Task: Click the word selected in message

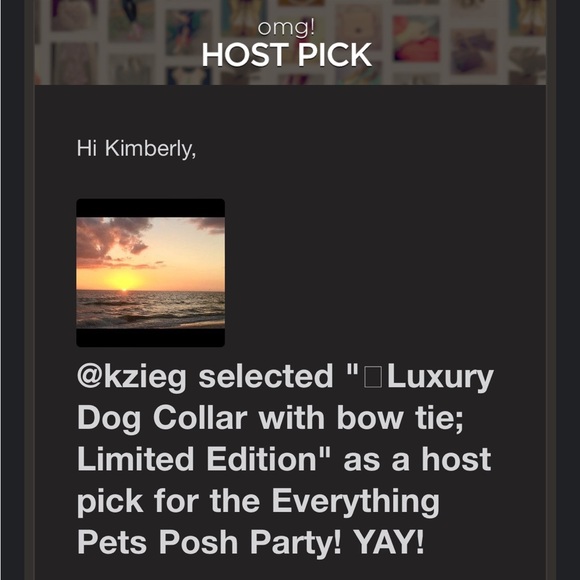Action: click(266, 376)
